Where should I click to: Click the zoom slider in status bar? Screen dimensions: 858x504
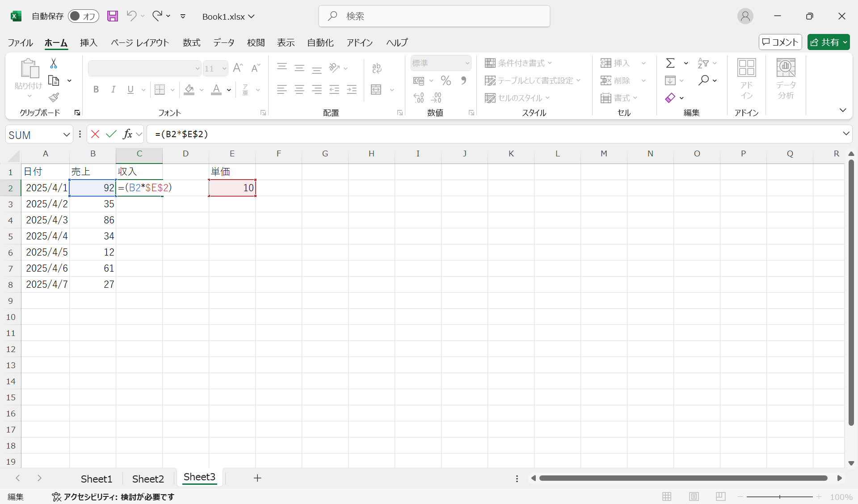[779, 496]
